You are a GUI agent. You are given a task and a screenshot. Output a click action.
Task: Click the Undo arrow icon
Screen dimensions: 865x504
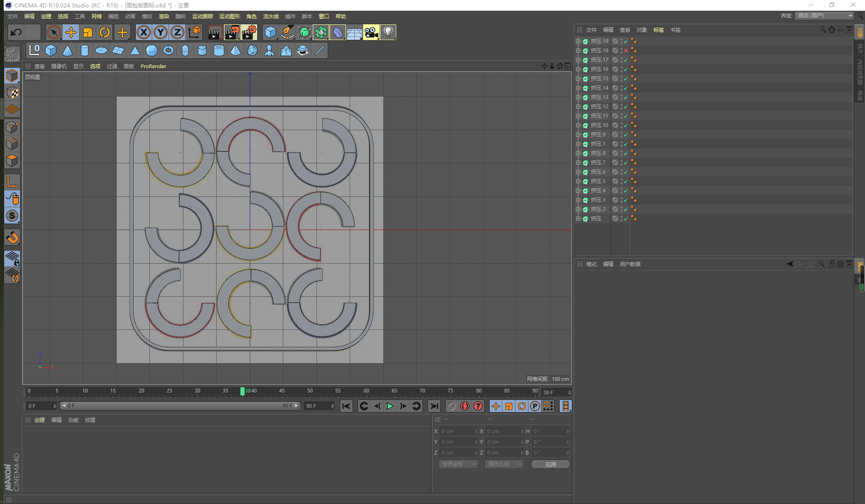tap(16, 32)
